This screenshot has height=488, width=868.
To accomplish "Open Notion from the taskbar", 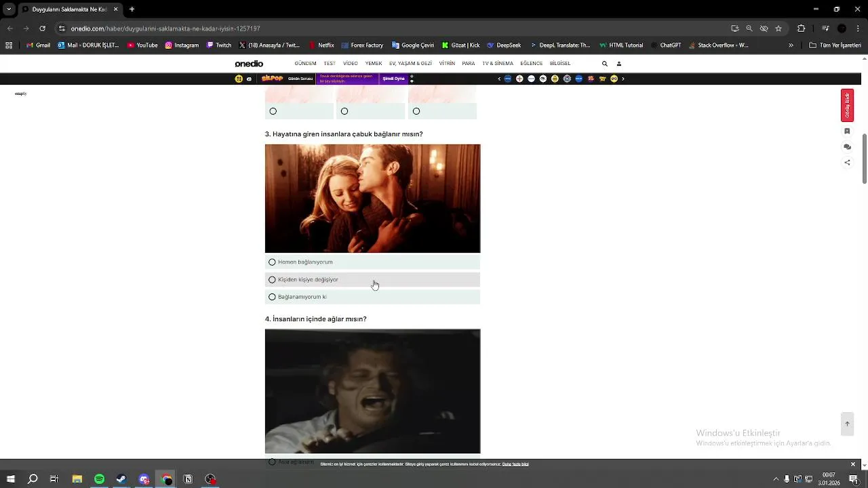I will [x=188, y=479].
